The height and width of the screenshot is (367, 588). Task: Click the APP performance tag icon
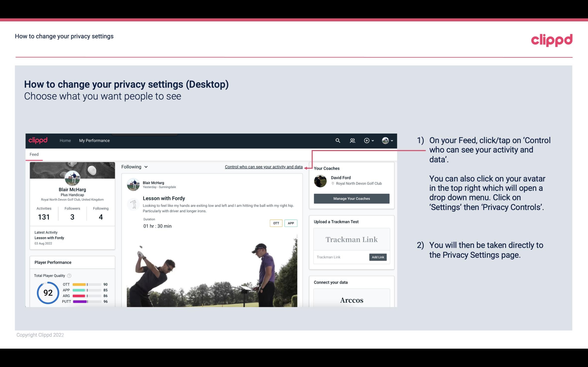(291, 223)
